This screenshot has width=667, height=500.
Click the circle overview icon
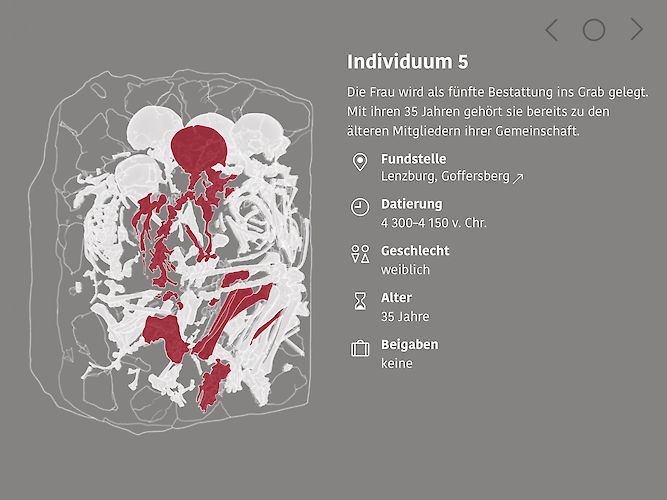(x=594, y=30)
